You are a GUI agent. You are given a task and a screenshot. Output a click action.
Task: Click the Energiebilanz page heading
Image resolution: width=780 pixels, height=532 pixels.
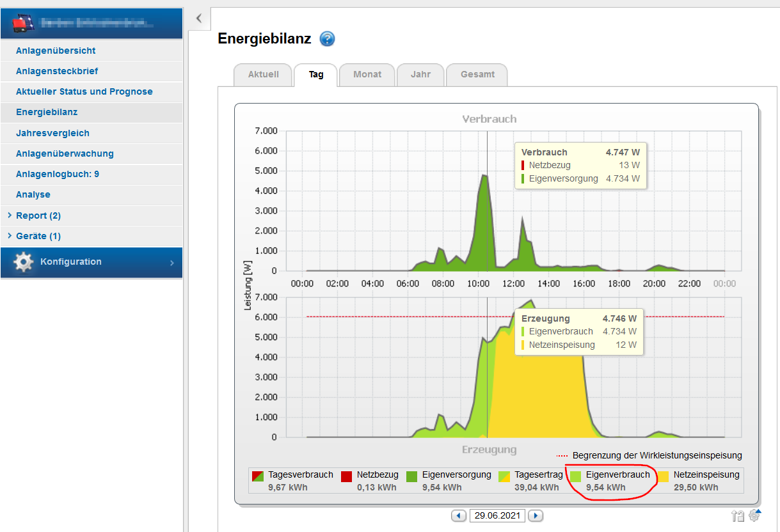(x=264, y=39)
